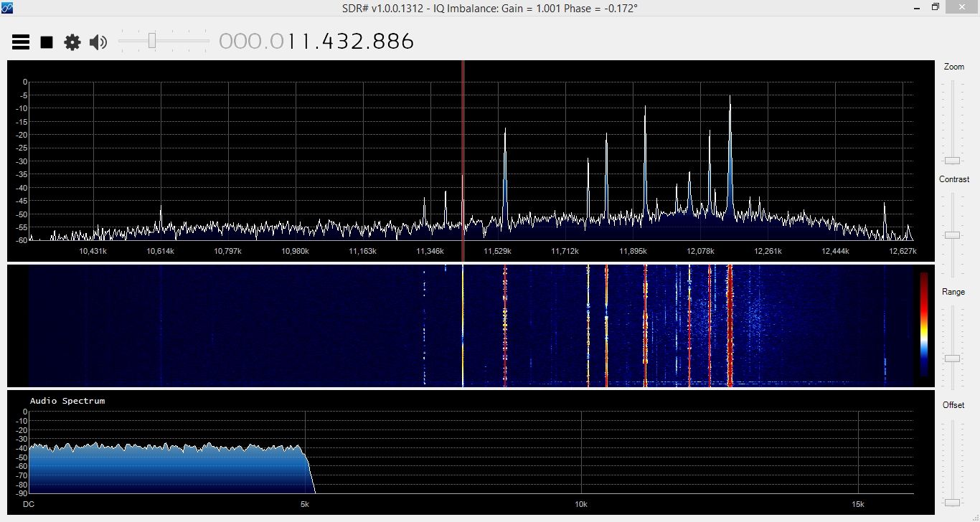The width and height of the screenshot is (980, 522).
Task: Click the Range slider handle
Action: pos(952,358)
